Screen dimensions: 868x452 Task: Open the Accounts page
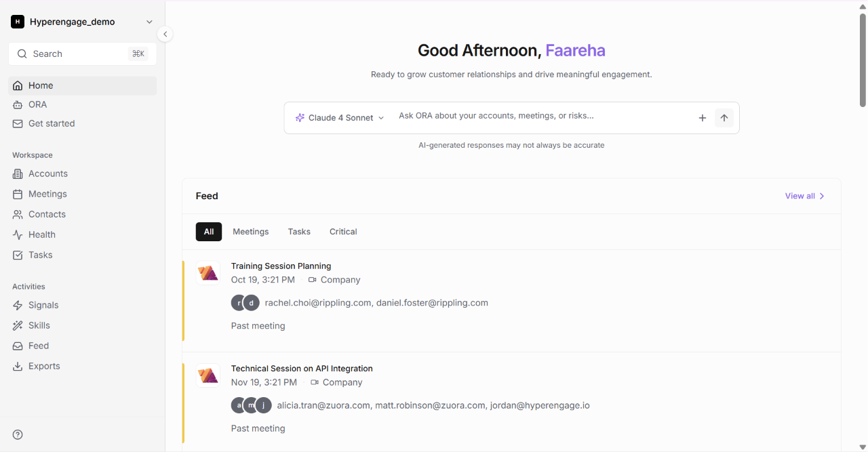click(x=82, y=173)
